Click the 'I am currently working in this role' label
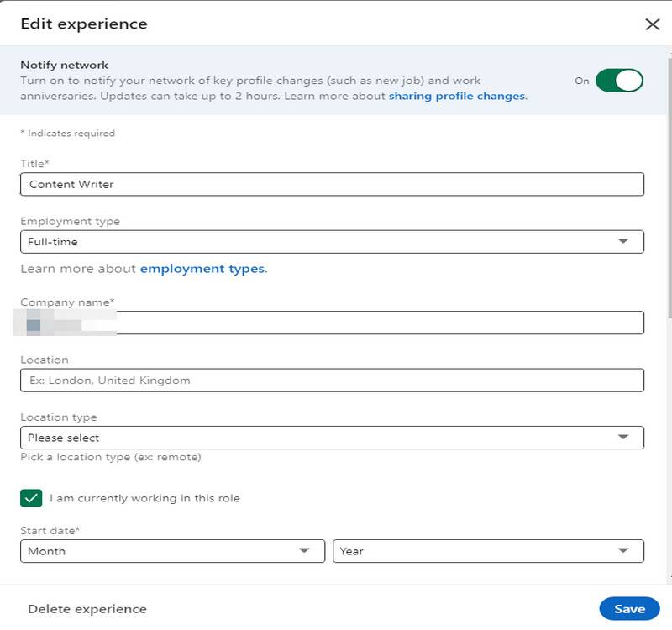This screenshot has width=672, height=630. [144, 498]
